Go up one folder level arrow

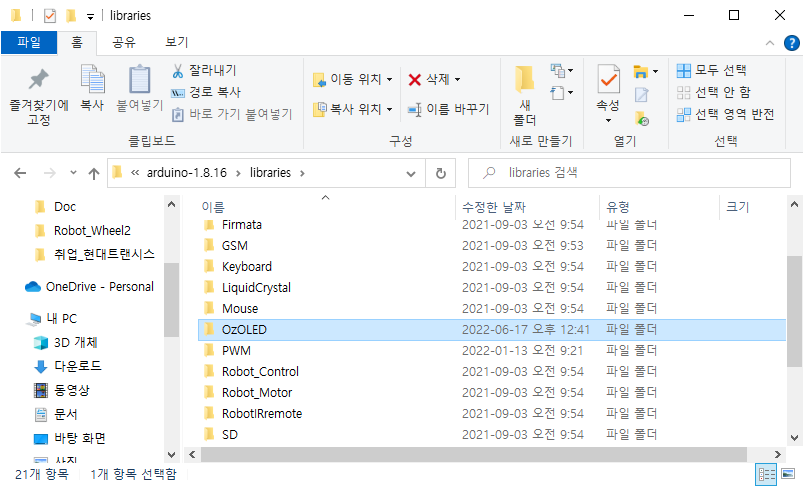point(94,173)
